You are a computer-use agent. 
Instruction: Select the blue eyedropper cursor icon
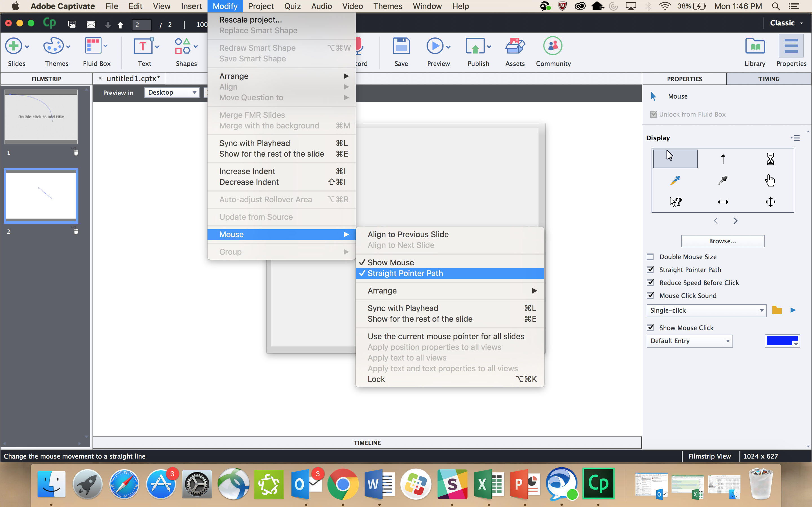coord(675,180)
